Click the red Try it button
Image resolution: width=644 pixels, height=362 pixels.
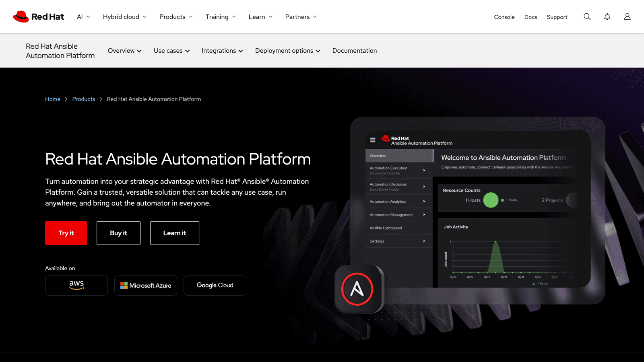[x=66, y=233]
